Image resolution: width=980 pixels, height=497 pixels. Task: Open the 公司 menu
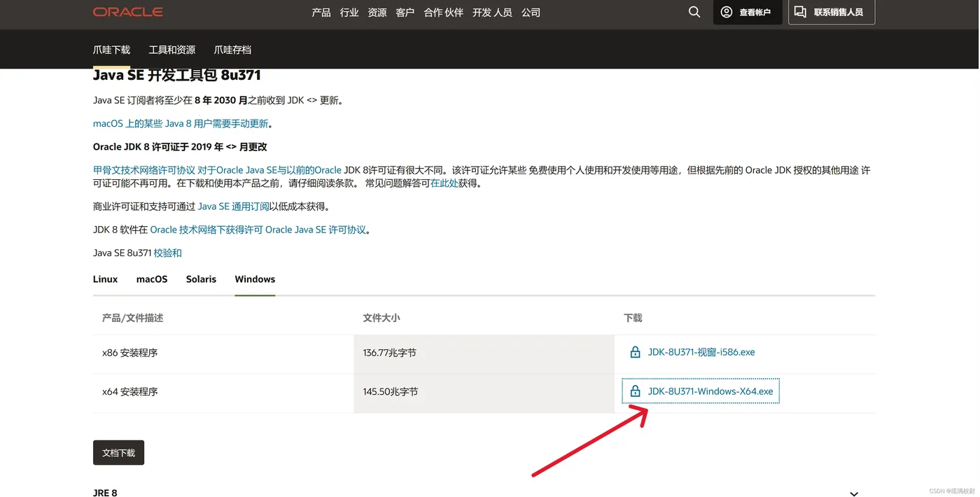pos(531,13)
